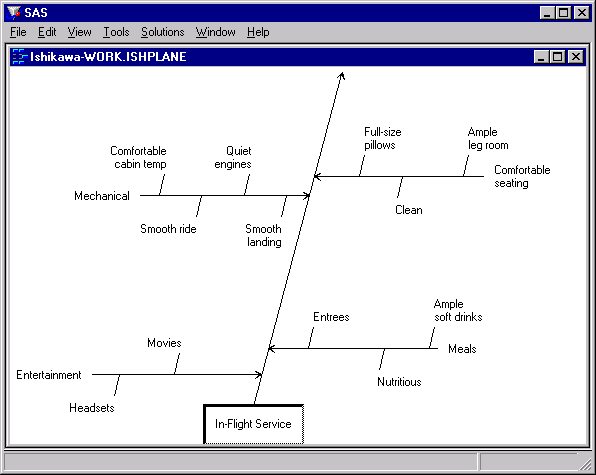Open the Solutions menu

tap(163, 32)
